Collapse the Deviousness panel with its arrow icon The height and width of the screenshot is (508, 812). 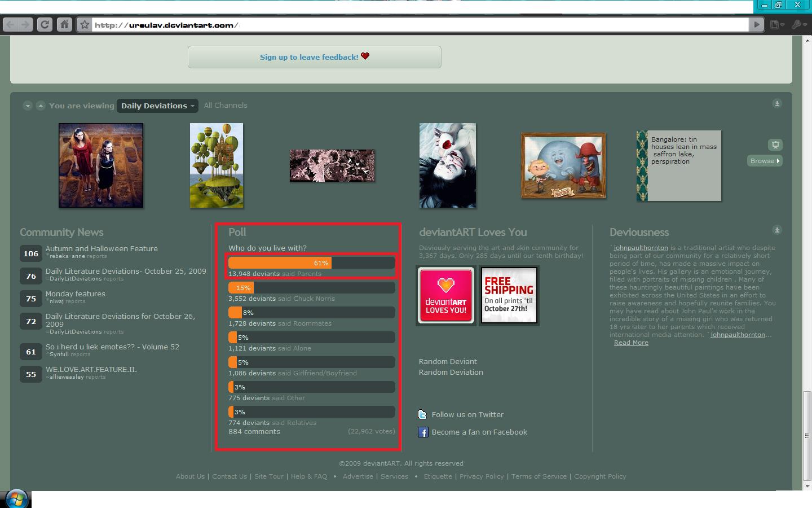coord(777,230)
